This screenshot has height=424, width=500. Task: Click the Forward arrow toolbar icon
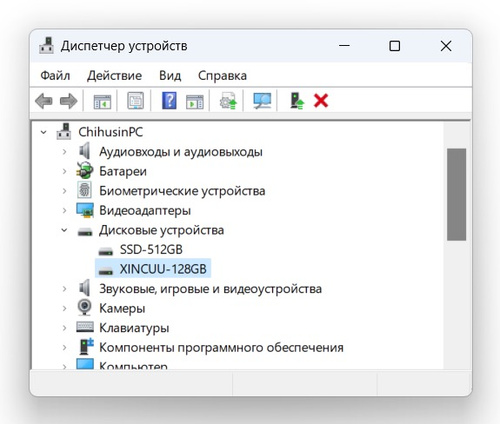pyautogui.click(x=69, y=101)
